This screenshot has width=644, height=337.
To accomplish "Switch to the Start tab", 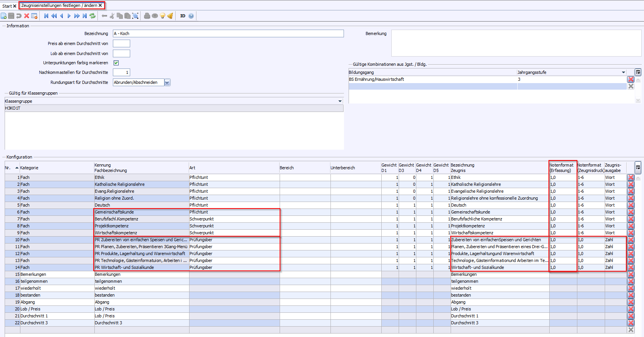I will pyautogui.click(x=7, y=6).
